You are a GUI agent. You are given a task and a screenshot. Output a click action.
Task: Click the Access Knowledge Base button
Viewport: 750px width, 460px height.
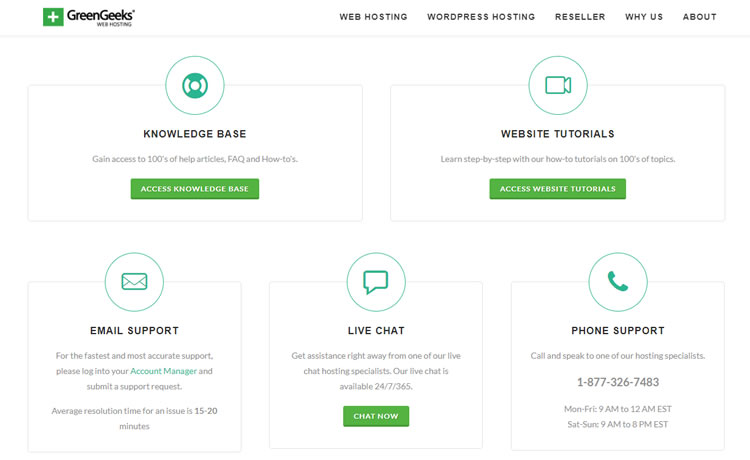[195, 189]
